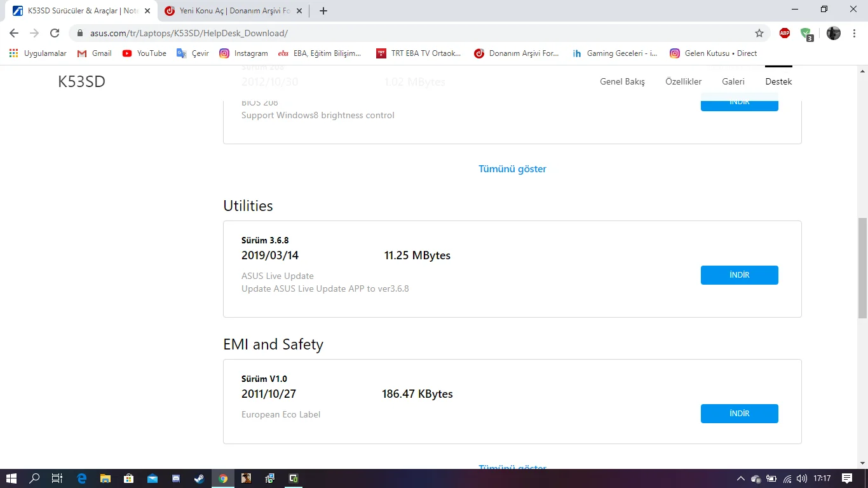
Task: Bookmark this page with the star icon
Action: coord(759,33)
